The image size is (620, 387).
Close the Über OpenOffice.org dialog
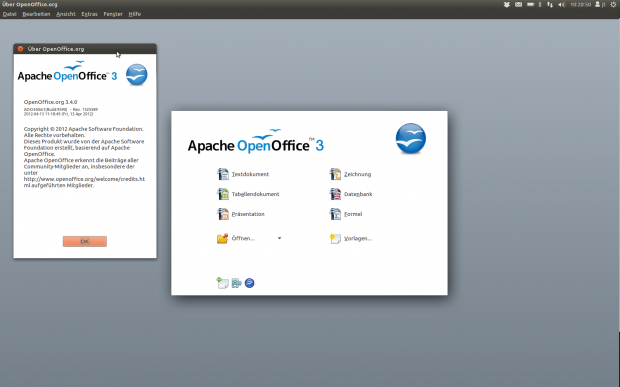(x=21, y=49)
